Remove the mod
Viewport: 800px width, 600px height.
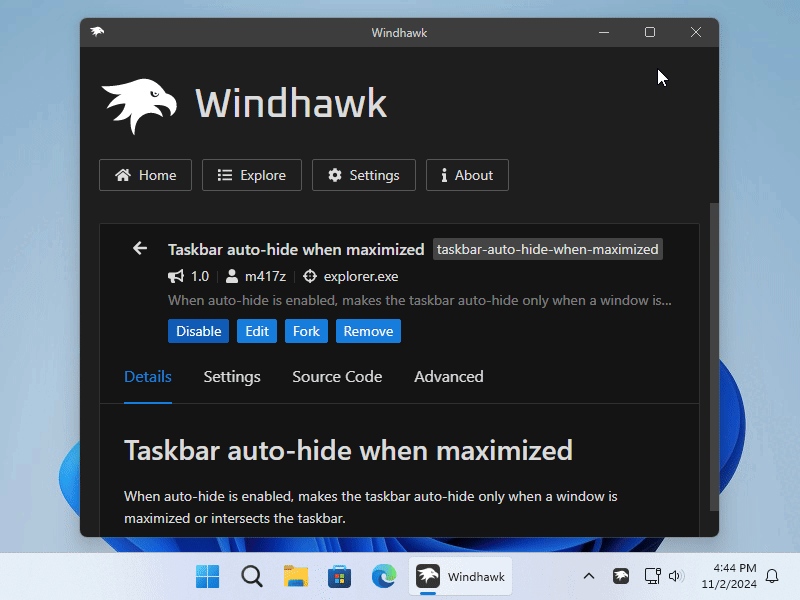tap(368, 330)
